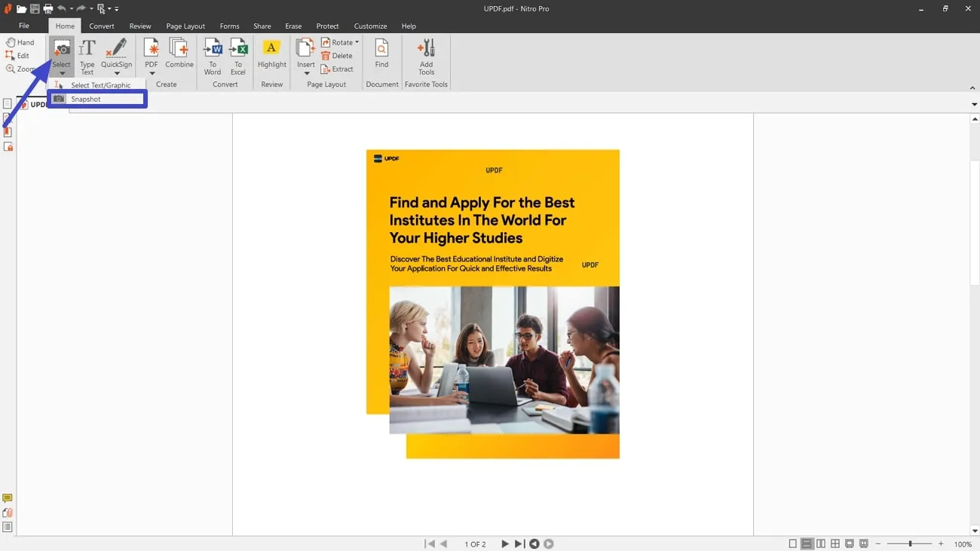
Task: Choose Snapshot from the Select menu
Action: [85, 99]
